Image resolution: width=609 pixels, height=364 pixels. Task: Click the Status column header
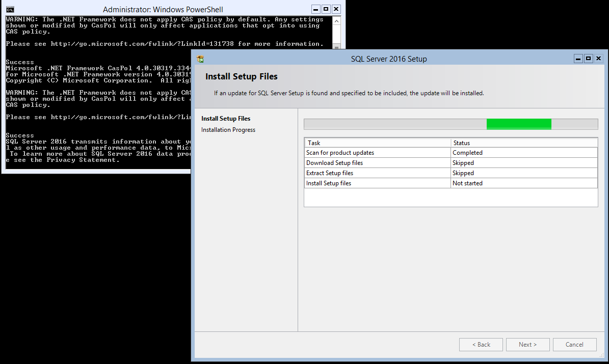click(524, 143)
